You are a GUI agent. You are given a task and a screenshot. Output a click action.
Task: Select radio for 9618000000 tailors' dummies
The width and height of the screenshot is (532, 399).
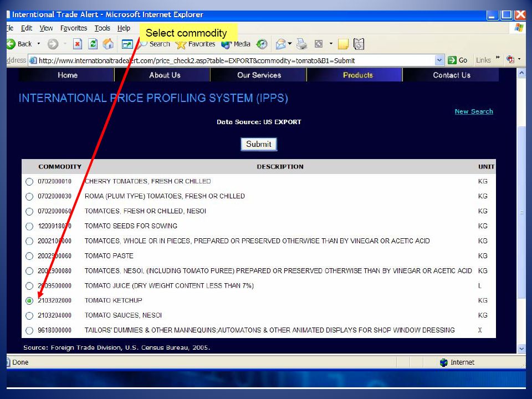coord(29,330)
